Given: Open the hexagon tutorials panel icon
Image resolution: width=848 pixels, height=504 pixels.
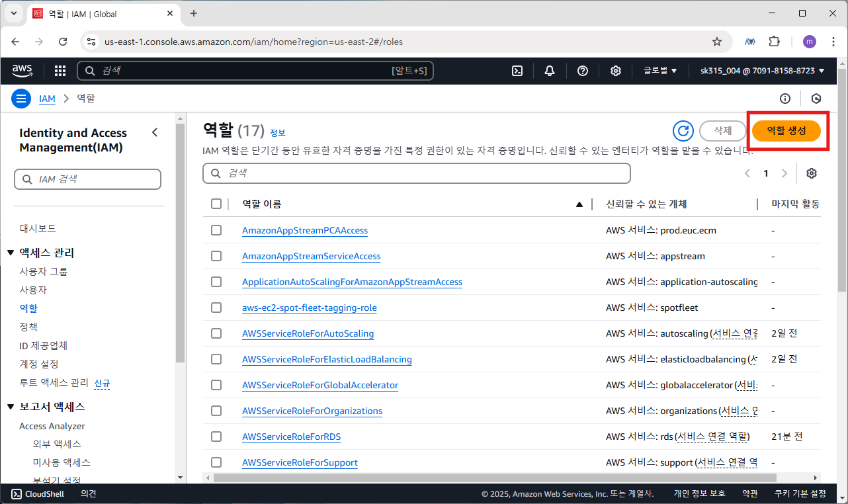Looking at the screenshot, I should point(816,99).
